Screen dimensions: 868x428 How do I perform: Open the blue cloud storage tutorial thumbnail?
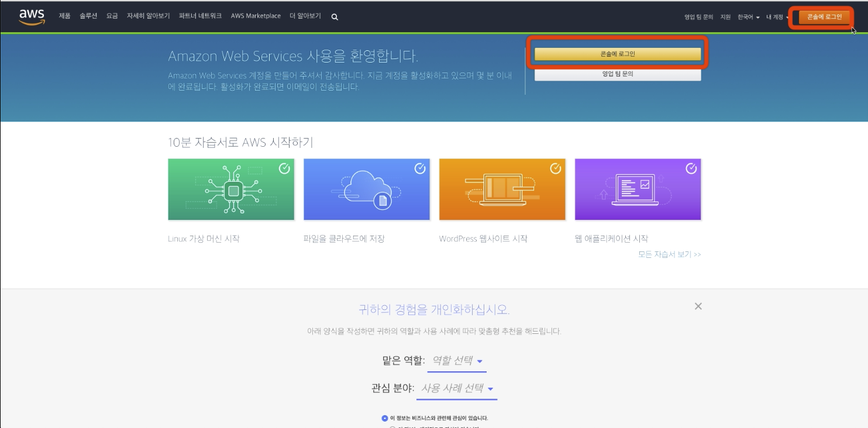367,189
